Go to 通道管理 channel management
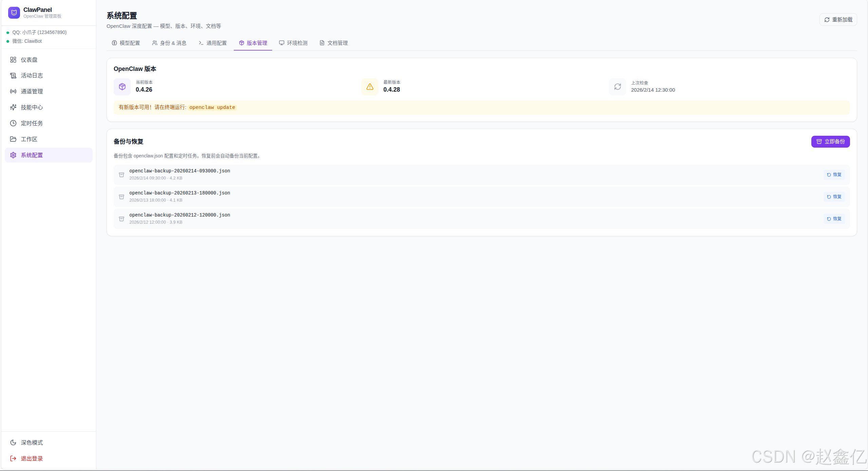Viewport: 868px width, 471px height. pyautogui.click(x=32, y=91)
